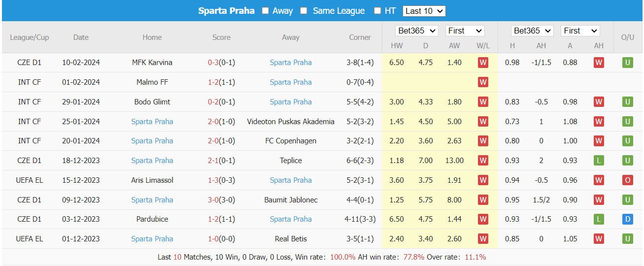Click the W result badge for Malmo FF match
The image size is (644, 266).
483,82
